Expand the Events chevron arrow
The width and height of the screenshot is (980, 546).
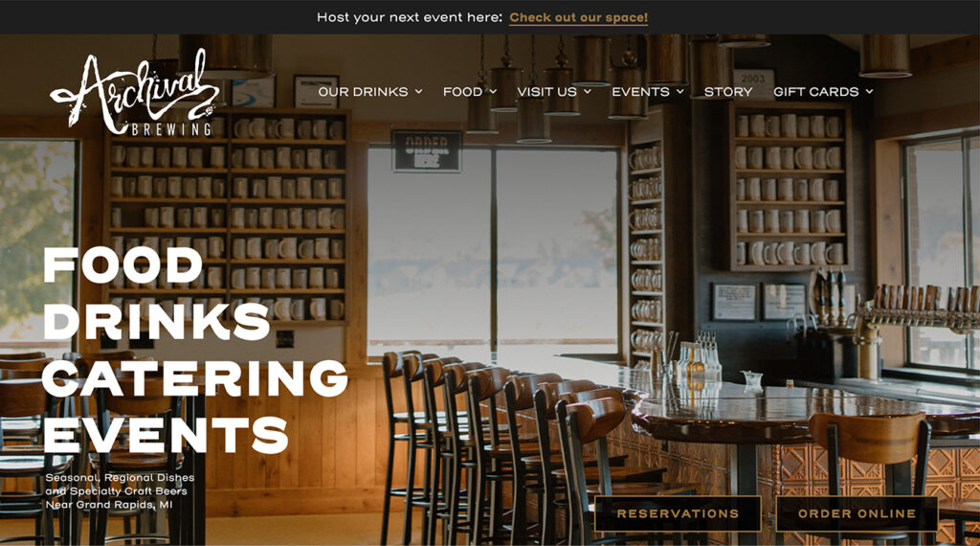click(x=680, y=92)
